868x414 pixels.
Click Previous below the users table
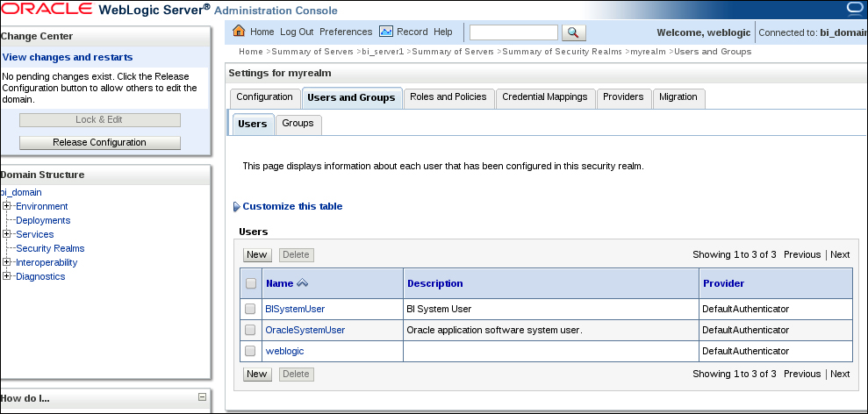click(802, 375)
